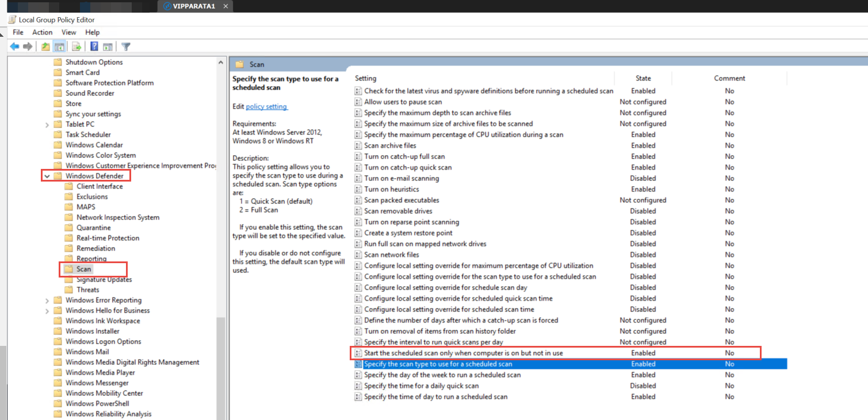Click policy icon for Scan packed executables
This screenshot has height=420, width=868.
point(358,200)
